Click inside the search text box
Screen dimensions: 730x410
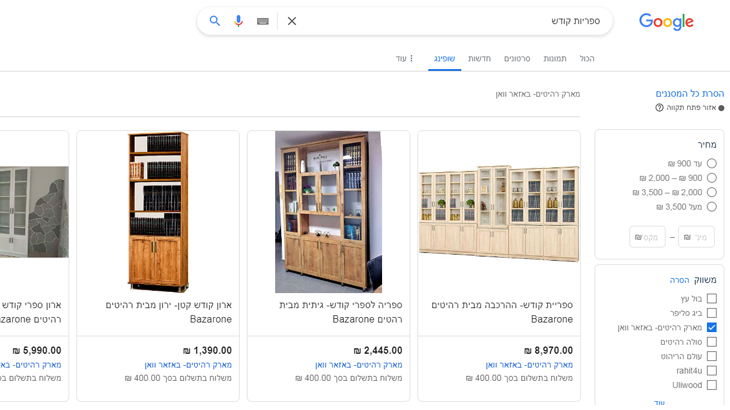[x=447, y=21]
